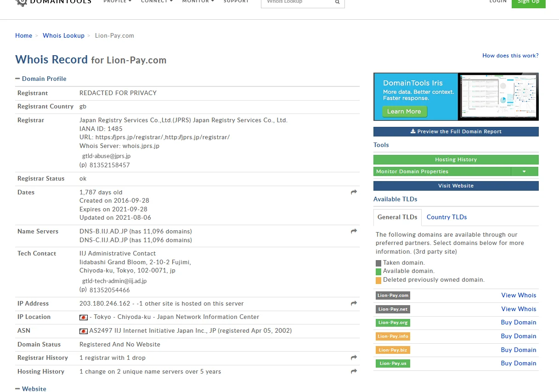
Task: Click the Japan flag icon beside IP Location
Action: 84,317
